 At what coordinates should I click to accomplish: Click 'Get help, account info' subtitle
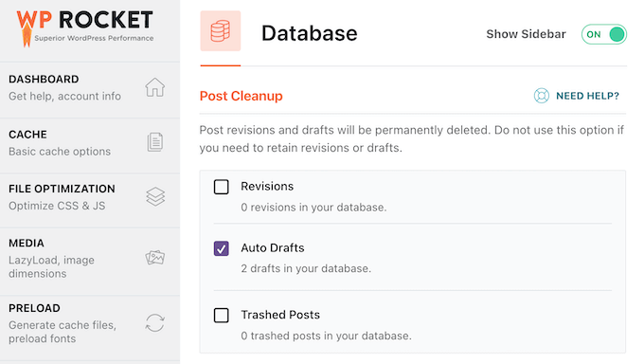point(65,97)
